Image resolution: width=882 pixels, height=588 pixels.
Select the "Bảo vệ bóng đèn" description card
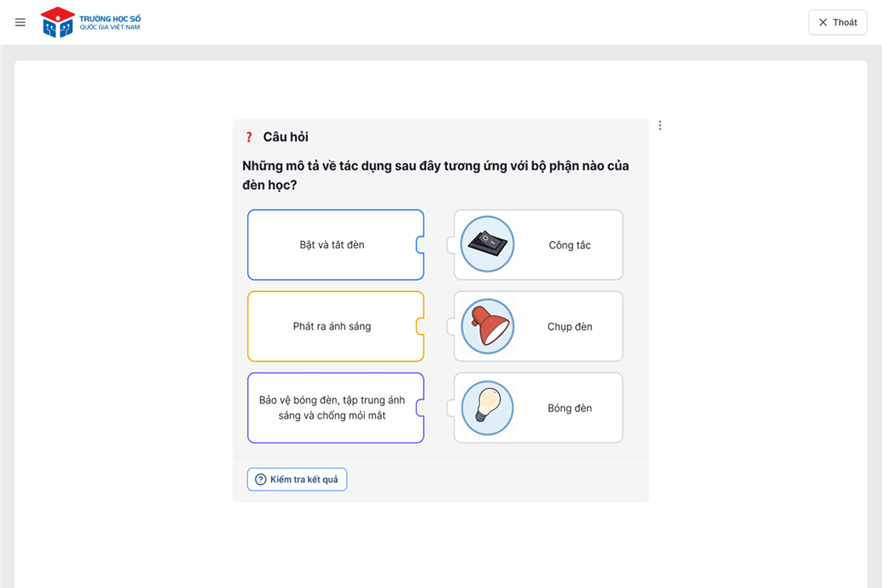(332, 408)
